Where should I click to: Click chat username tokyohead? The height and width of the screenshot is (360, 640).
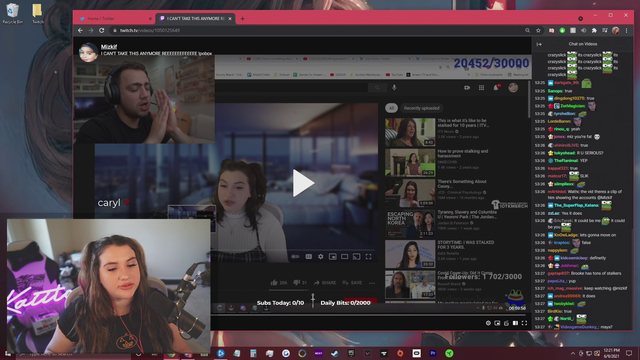click(564, 153)
